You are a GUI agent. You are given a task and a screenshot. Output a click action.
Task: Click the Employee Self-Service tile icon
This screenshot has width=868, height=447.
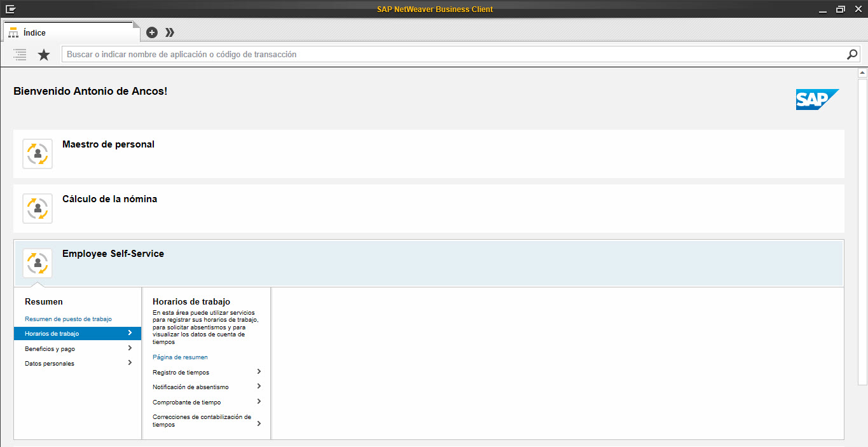[37, 263]
